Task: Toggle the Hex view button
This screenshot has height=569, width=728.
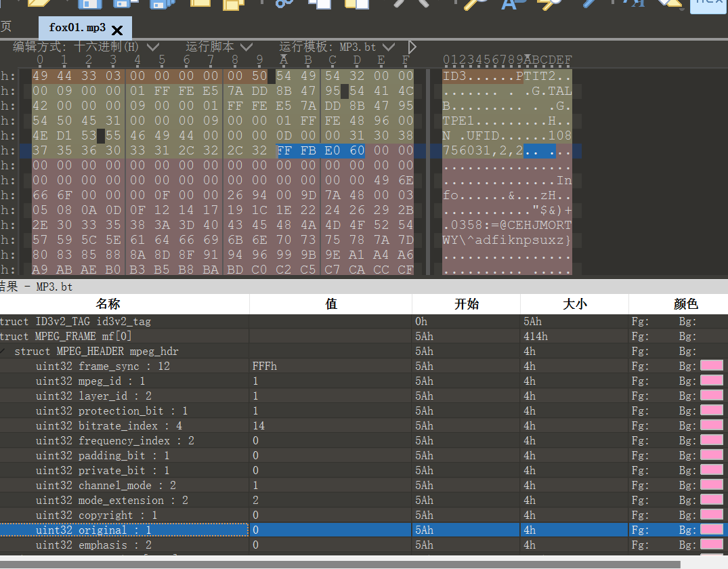Action: [708, 6]
